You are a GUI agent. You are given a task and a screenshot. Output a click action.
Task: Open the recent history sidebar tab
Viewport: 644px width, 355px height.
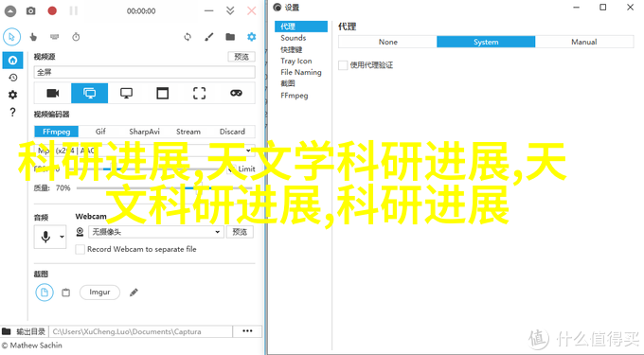12,78
